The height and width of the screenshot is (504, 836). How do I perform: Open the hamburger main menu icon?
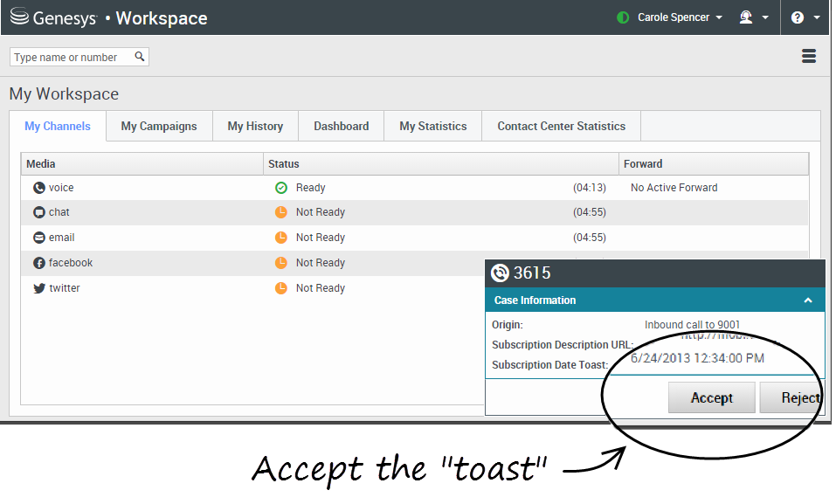tap(808, 57)
